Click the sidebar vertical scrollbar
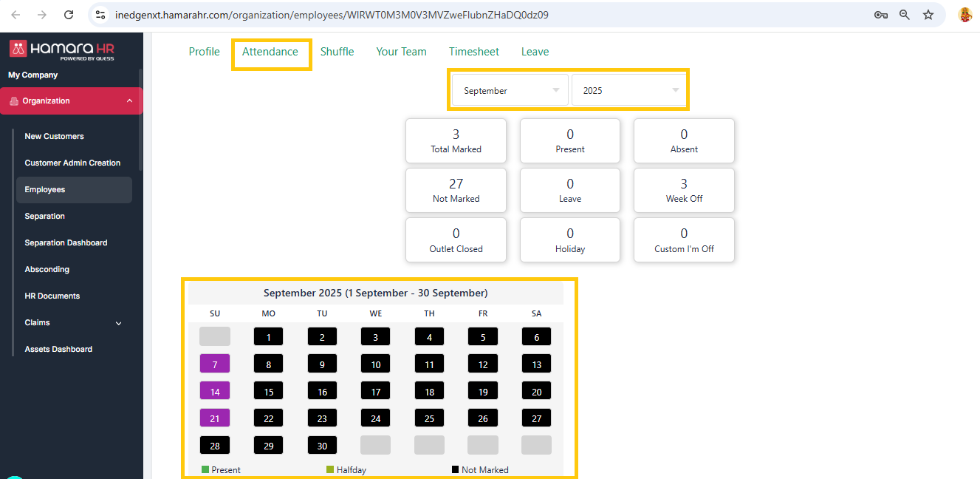The image size is (980, 479). (140, 120)
